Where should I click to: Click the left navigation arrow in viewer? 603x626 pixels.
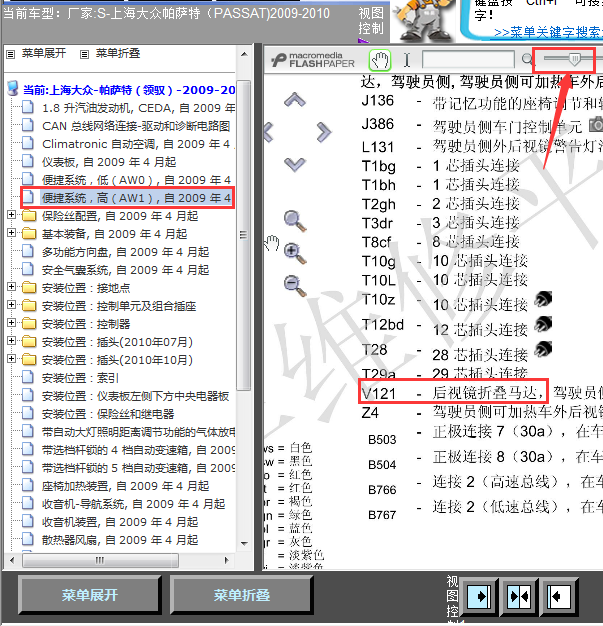(269, 132)
